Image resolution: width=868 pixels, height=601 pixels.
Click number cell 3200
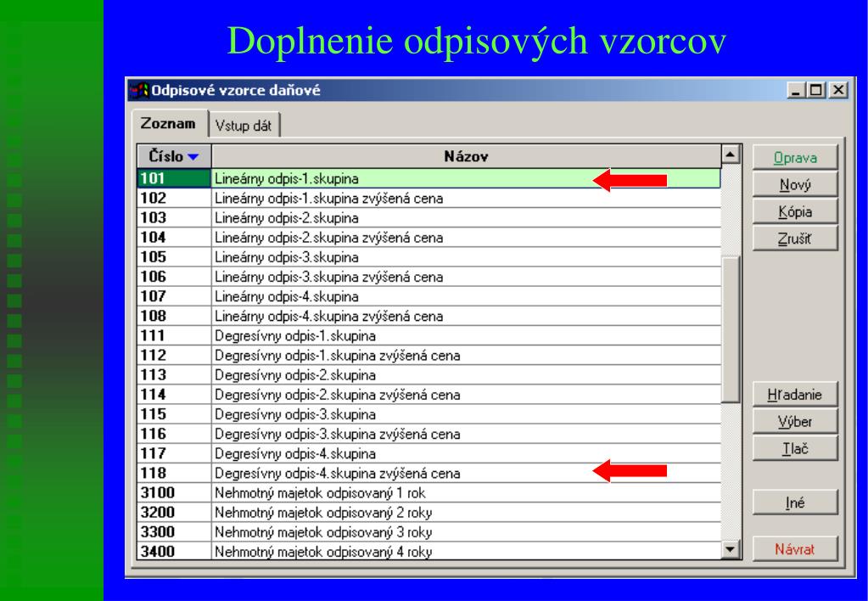coord(174,513)
